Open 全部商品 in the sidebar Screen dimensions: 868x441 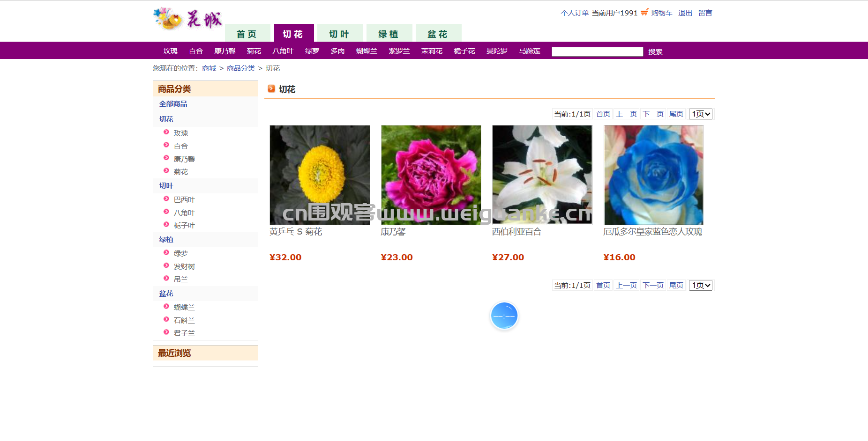point(173,103)
